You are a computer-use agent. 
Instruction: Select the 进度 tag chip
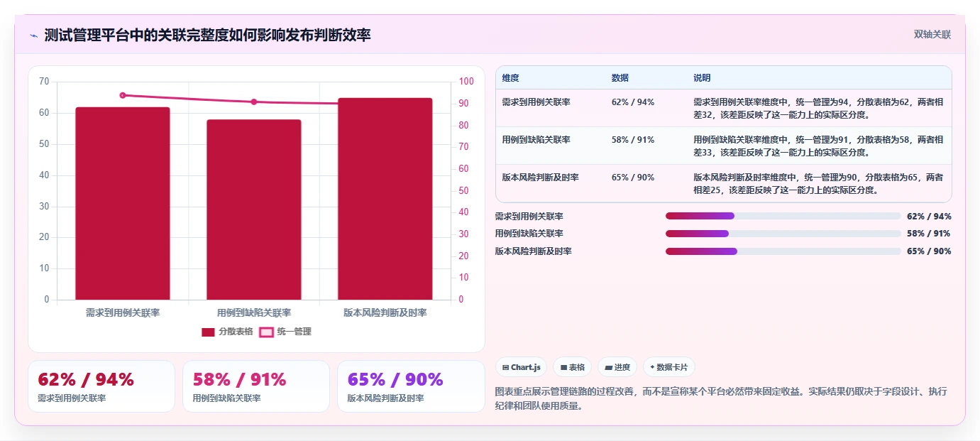tap(617, 367)
